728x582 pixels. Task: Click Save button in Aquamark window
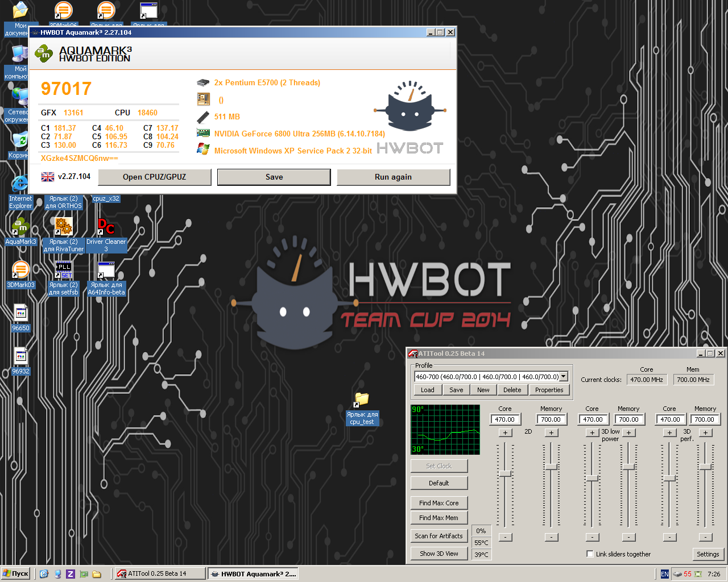274,177
